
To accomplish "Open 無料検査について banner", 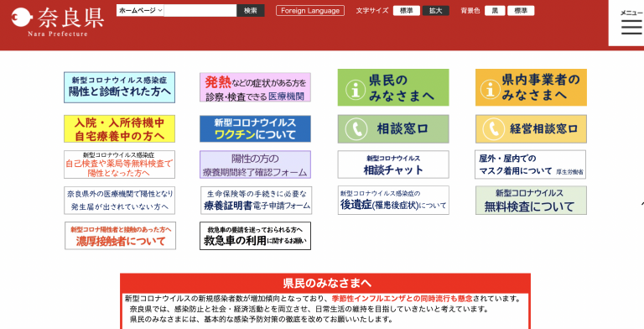I will click(531, 201).
